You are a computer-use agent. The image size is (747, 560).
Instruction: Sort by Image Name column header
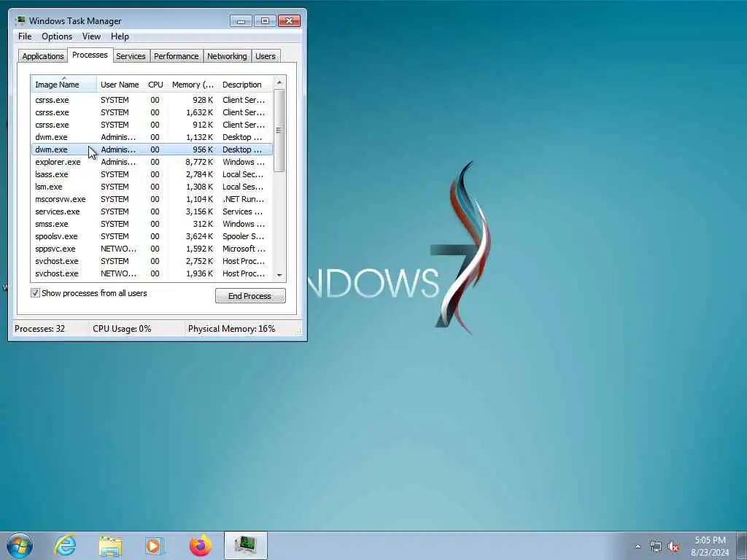tap(64, 85)
